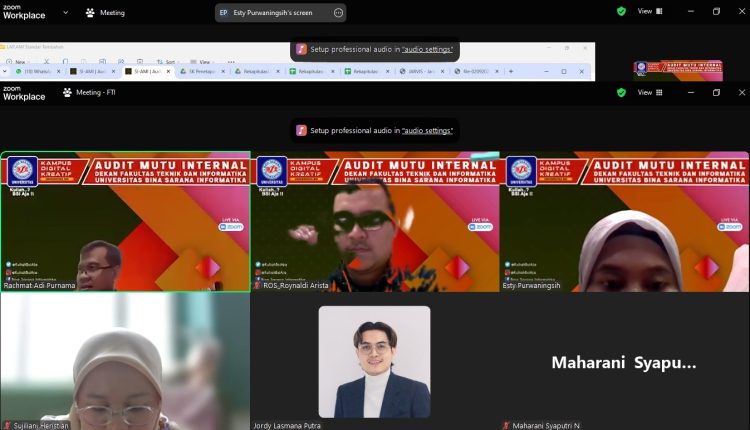Expand the chevron next to Zoom Workplace logo

66,12
